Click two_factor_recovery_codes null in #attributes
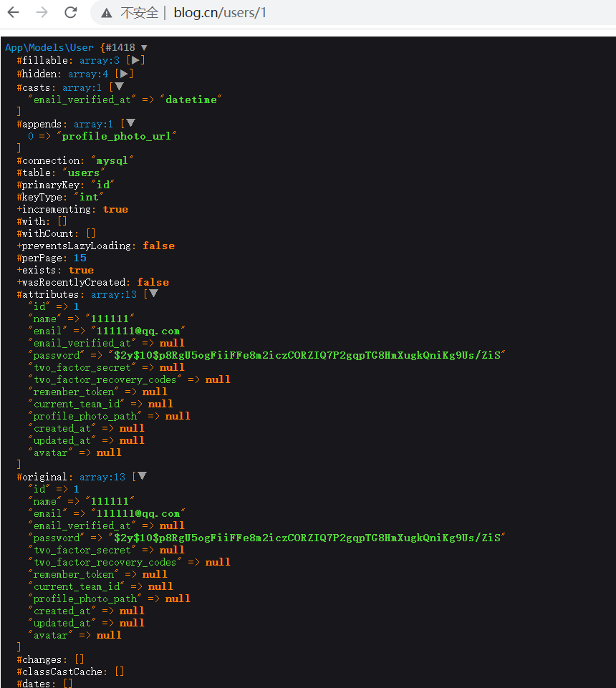616x688 pixels. coord(218,379)
